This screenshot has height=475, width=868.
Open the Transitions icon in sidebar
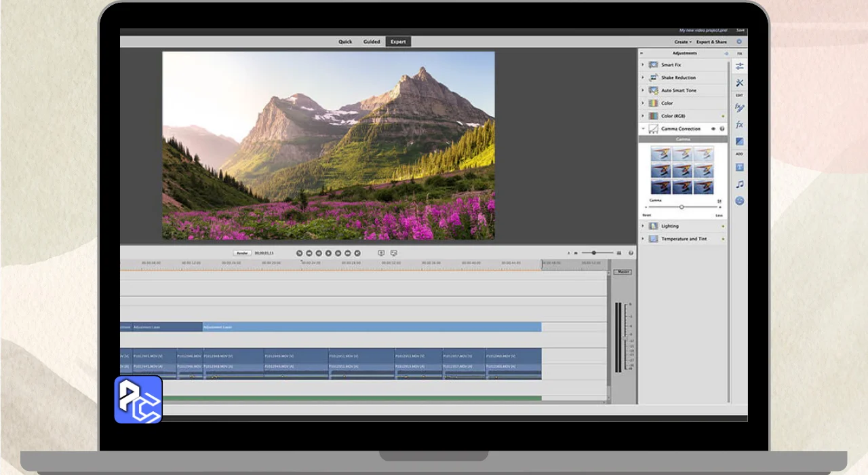[x=739, y=142]
